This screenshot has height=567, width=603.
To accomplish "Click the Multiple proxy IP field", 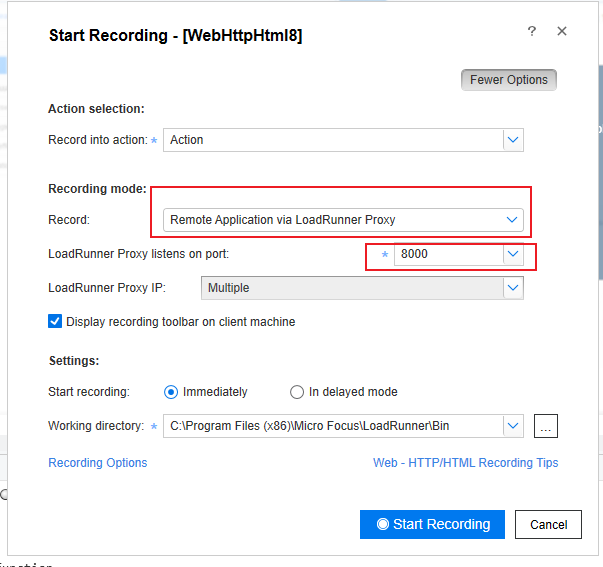I will click(350, 288).
